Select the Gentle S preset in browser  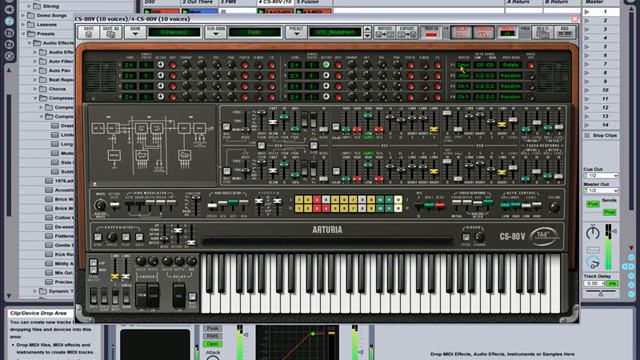tap(60, 245)
